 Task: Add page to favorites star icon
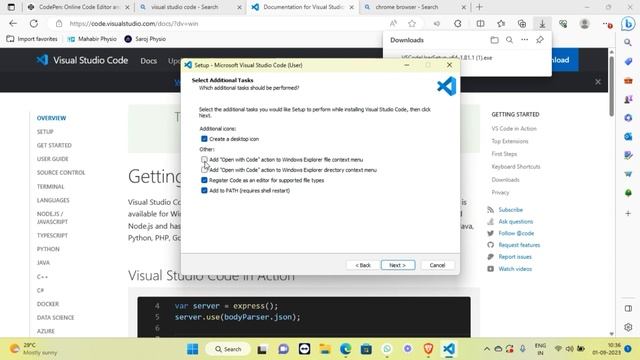tap(412, 24)
